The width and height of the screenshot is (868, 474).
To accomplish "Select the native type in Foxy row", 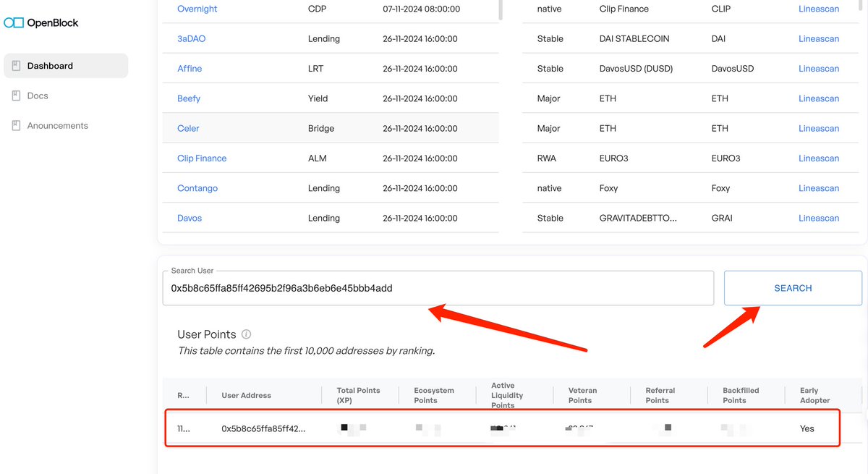I will point(550,188).
